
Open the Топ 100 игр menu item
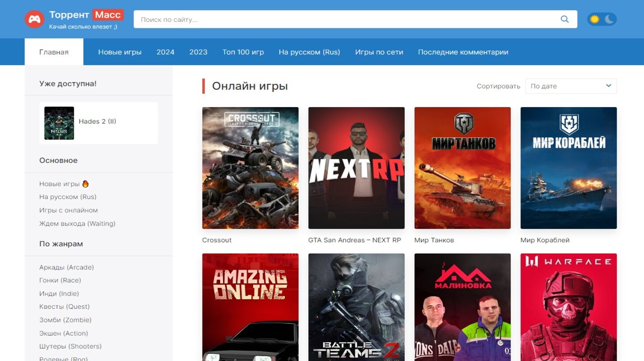(x=243, y=52)
